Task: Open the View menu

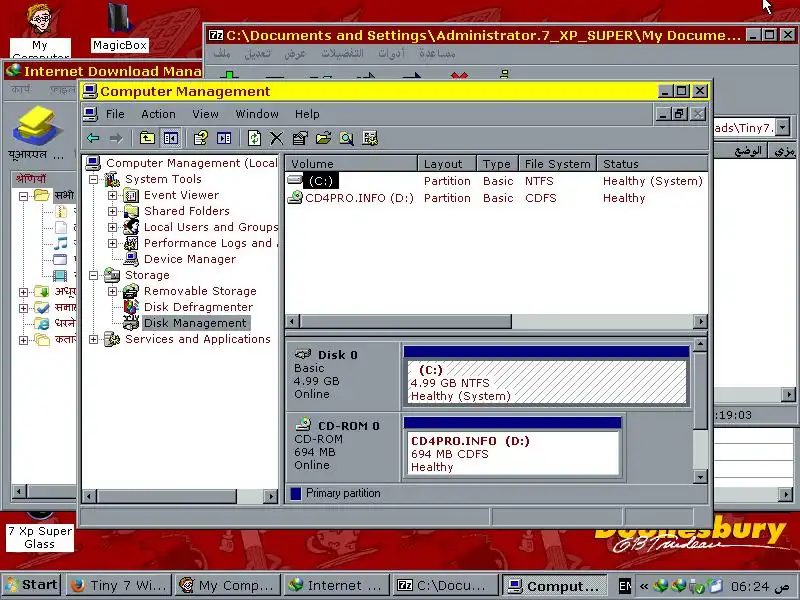Action: [x=205, y=114]
